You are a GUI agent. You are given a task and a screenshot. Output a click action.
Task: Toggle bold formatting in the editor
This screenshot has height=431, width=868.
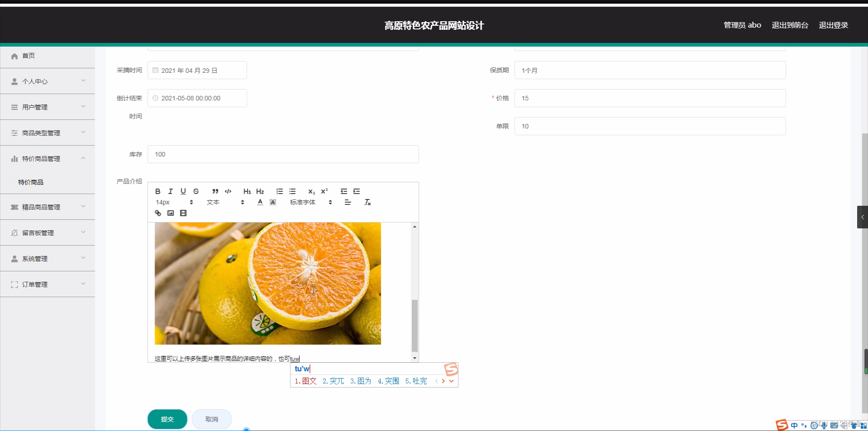click(158, 191)
